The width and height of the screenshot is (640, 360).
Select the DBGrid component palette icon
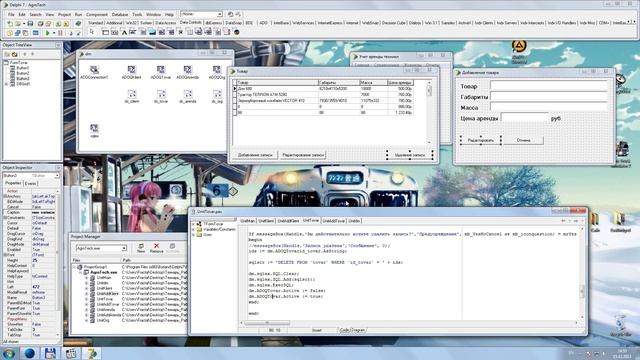[x=105, y=32]
